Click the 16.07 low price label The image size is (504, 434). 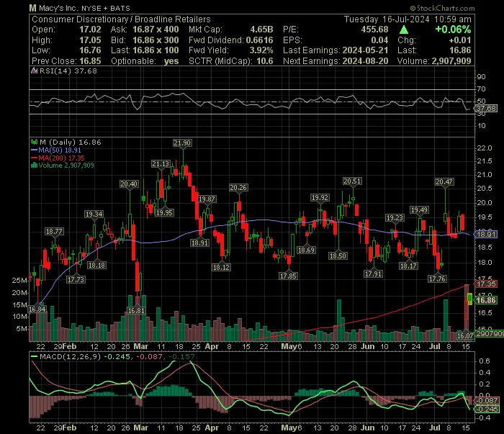coord(465,336)
